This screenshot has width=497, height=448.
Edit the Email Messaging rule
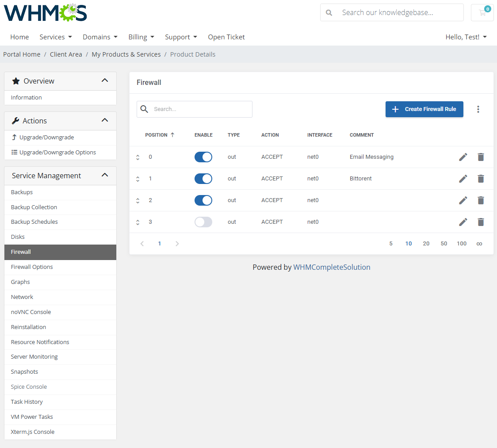(463, 157)
